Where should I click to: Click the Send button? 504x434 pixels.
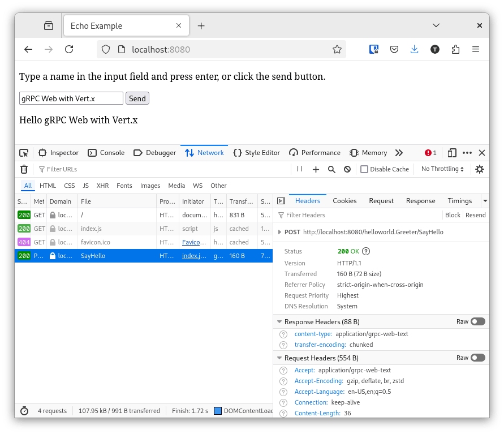tap(137, 98)
